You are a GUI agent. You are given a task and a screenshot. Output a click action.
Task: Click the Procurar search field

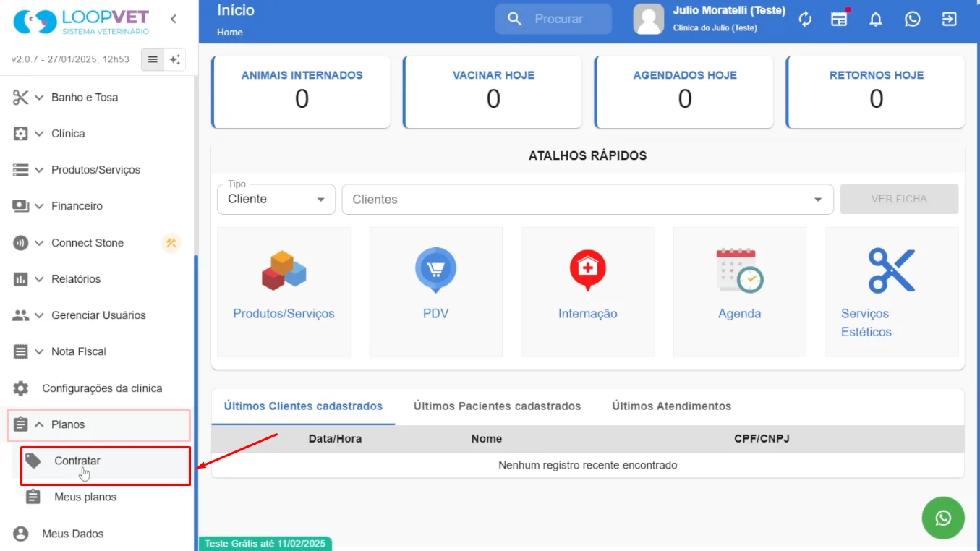coord(553,19)
